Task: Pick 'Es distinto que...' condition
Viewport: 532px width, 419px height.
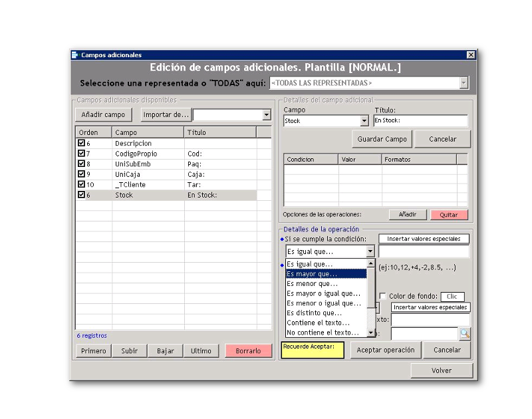Action: tap(327, 313)
